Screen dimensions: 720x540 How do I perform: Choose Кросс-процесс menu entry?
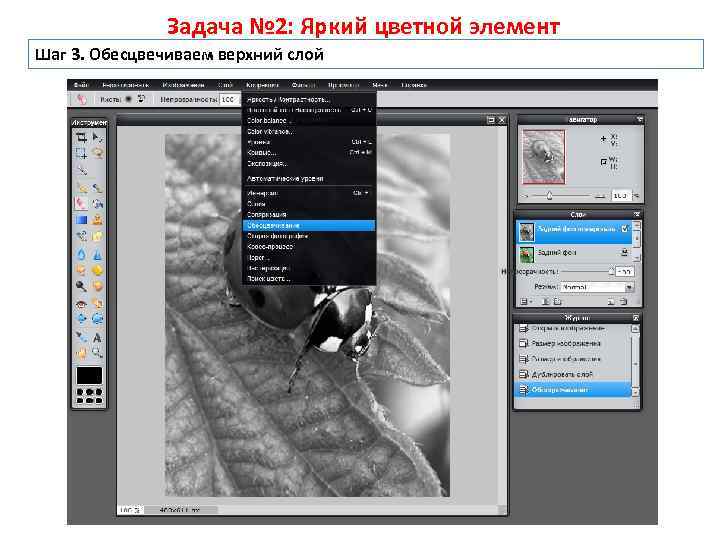[309, 247]
